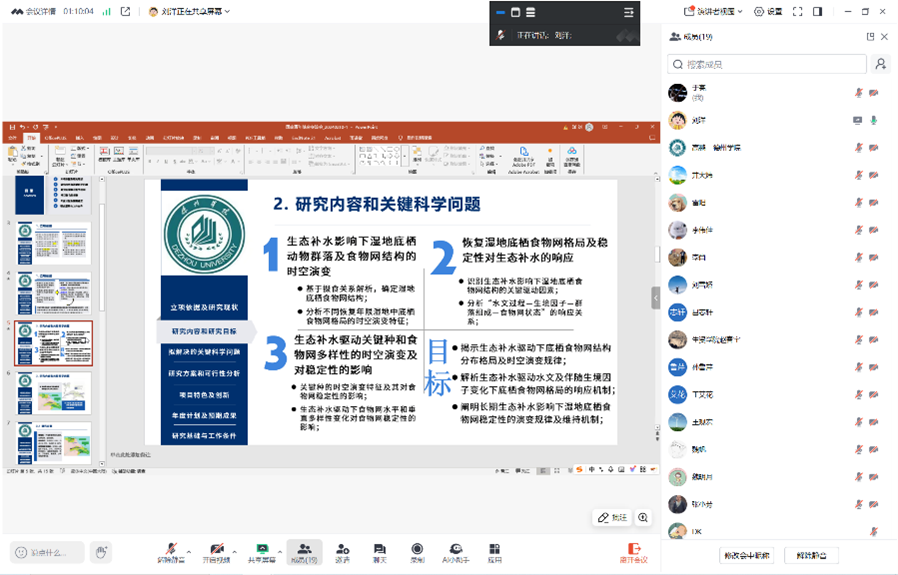The image size is (898, 575).
Task: Open the 邀请 invite icon
Action: click(342, 551)
